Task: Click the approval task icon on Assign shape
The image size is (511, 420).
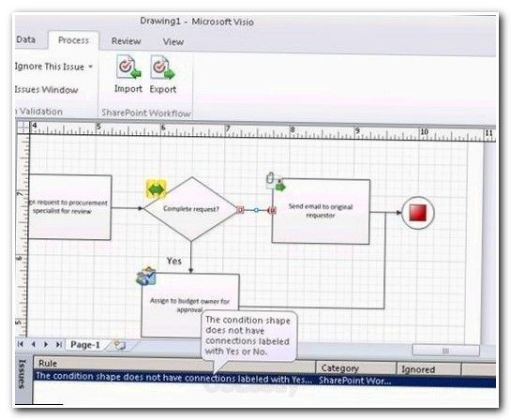Action: tap(146, 277)
